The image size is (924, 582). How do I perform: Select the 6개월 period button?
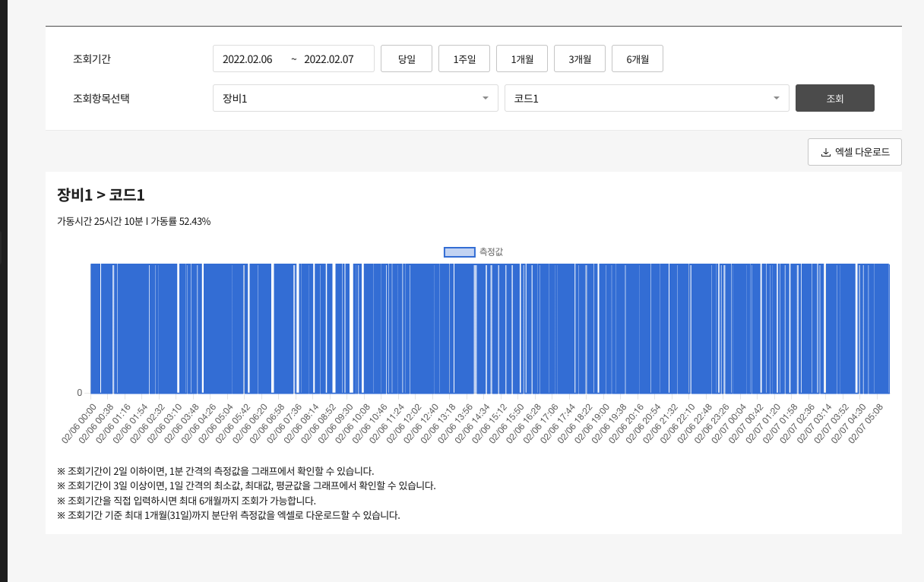(x=638, y=59)
